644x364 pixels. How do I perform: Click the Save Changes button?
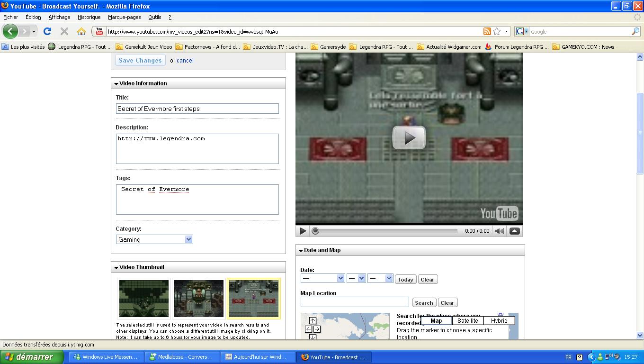[140, 60]
